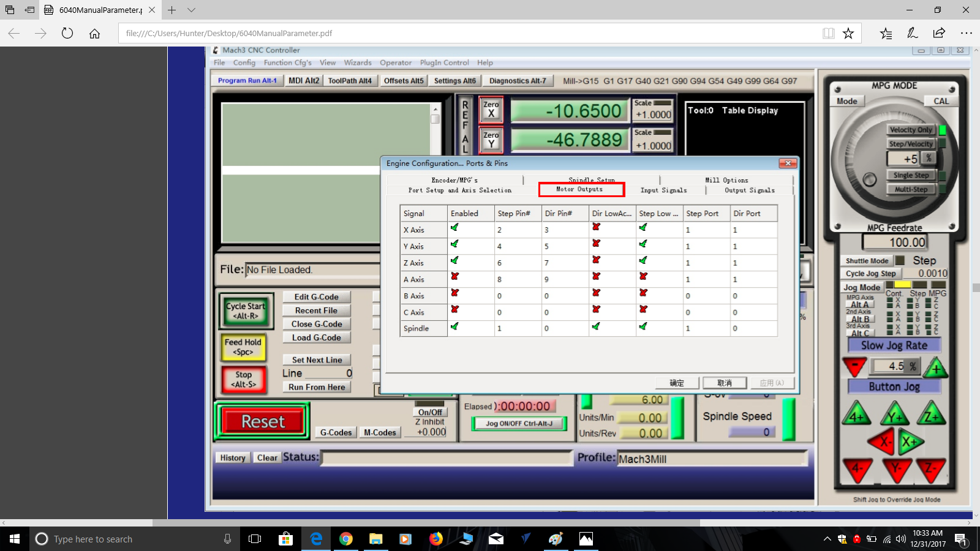Screen dimensions: 980x551
Task: Open Microsoft Store from the taskbar
Action: point(285,539)
